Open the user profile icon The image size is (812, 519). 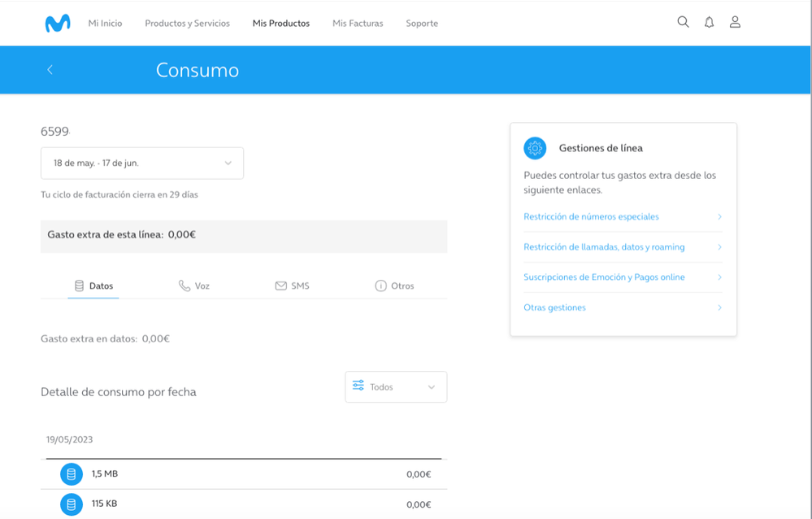[x=735, y=23]
